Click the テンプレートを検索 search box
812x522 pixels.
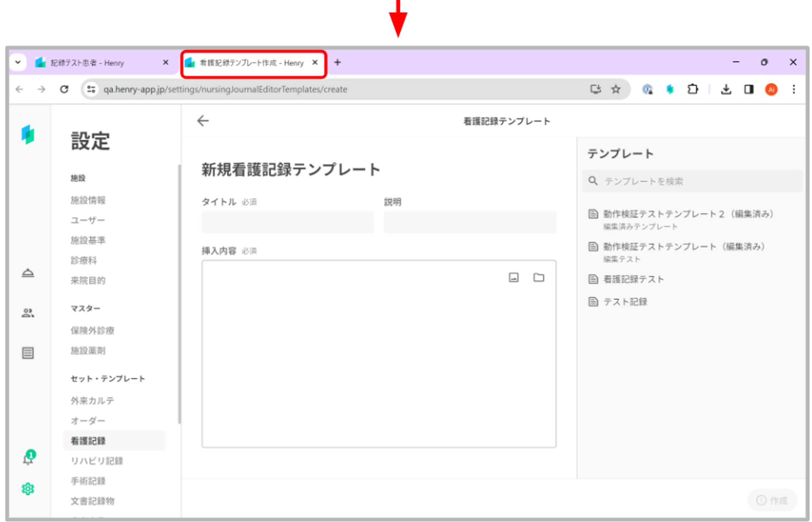tap(694, 181)
